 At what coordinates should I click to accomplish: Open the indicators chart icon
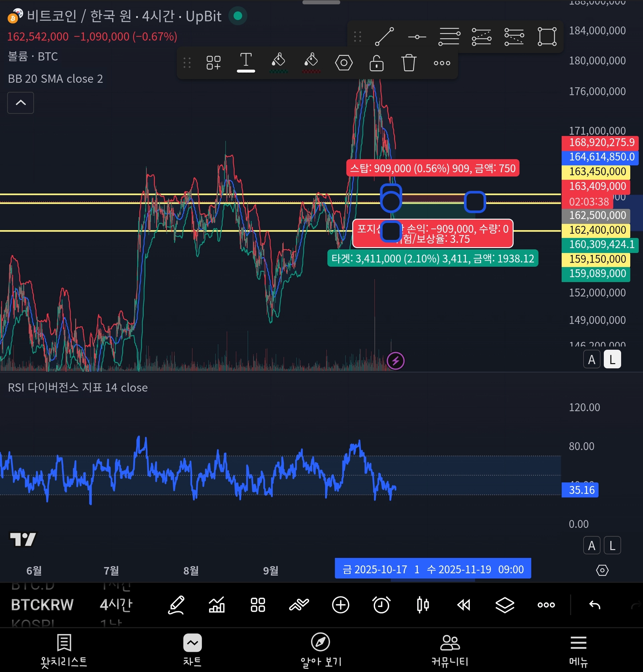tap(217, 605)
